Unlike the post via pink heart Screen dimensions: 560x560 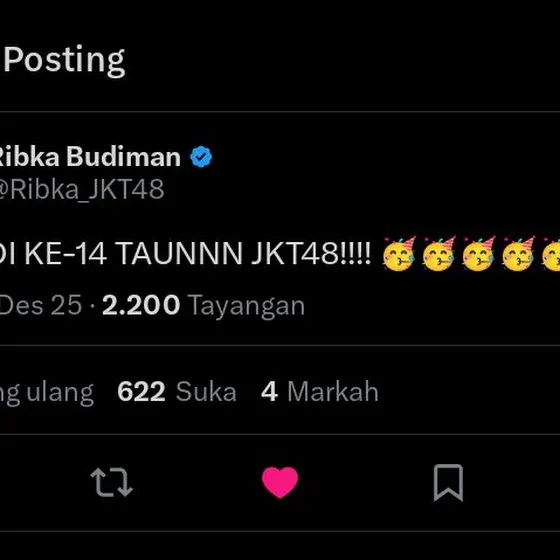click(280, 482)
